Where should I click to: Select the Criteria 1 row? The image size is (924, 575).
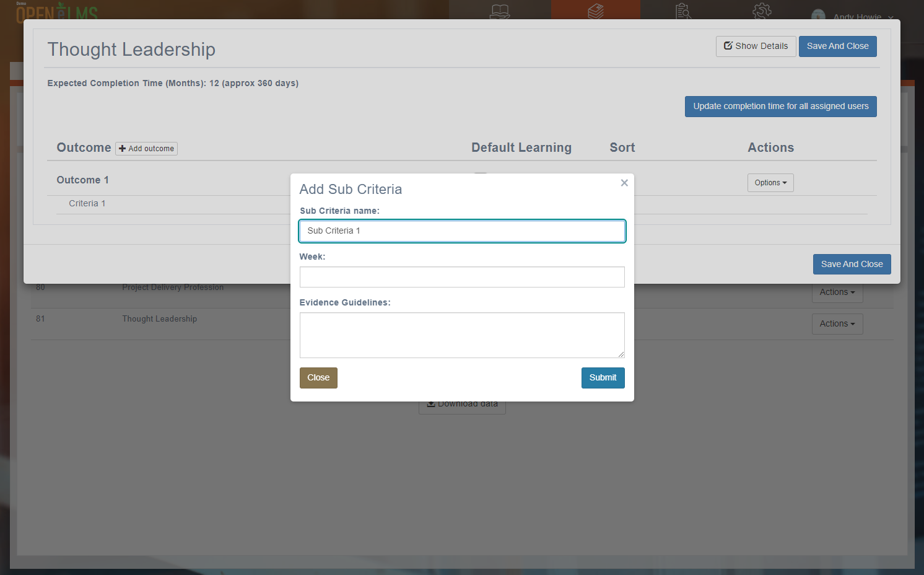tap(87, 204)
